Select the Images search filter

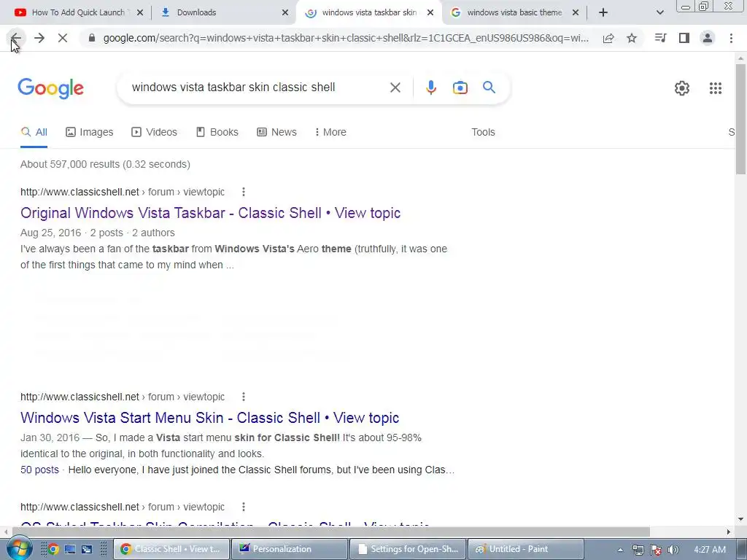click(90, 132)
